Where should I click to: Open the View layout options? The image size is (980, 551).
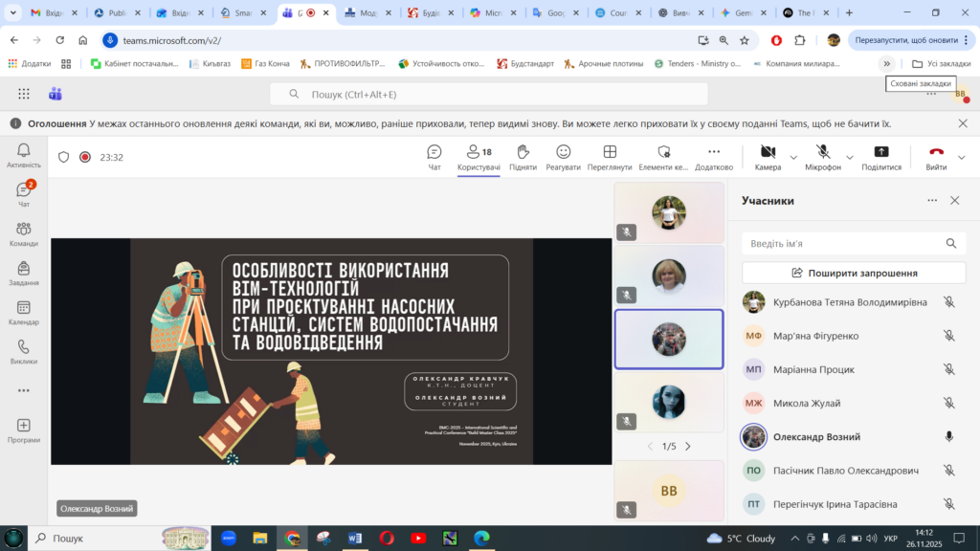[610, 157]
